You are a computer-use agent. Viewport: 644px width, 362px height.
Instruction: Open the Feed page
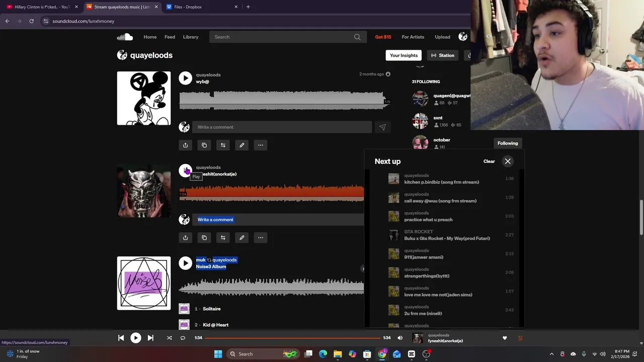pyautogui.click(x=170, y=37)
